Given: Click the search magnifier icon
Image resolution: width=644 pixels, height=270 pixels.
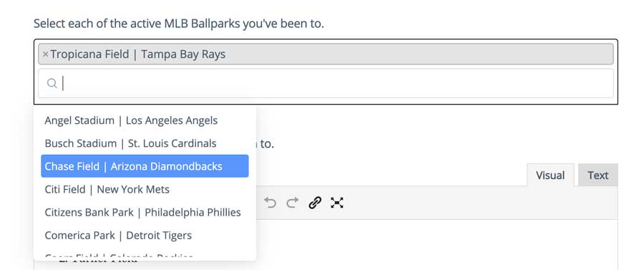Looking at the screenshot, I should coord(52,83).
